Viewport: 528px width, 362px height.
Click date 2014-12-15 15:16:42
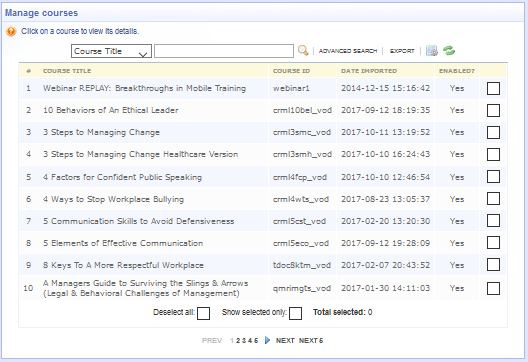(x=386, y=88)
